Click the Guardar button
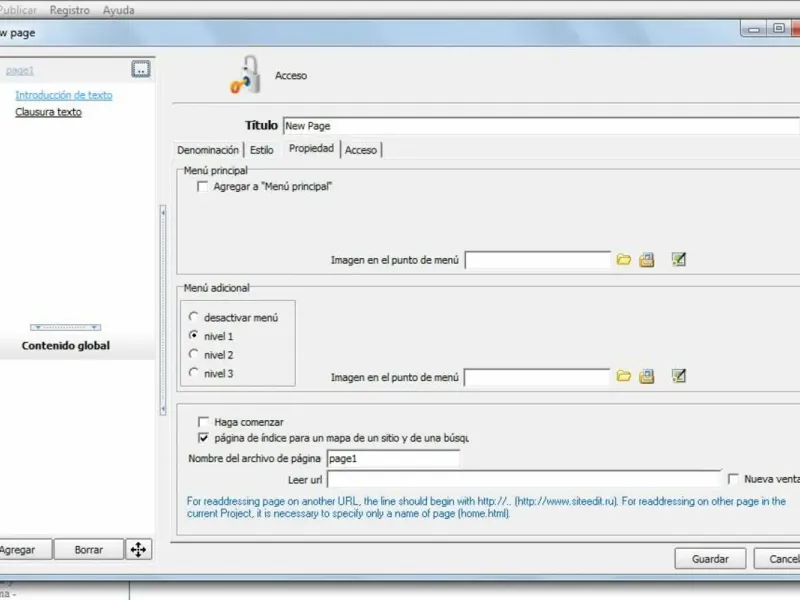This screenshot has height=600, width=800. point(710,559)
